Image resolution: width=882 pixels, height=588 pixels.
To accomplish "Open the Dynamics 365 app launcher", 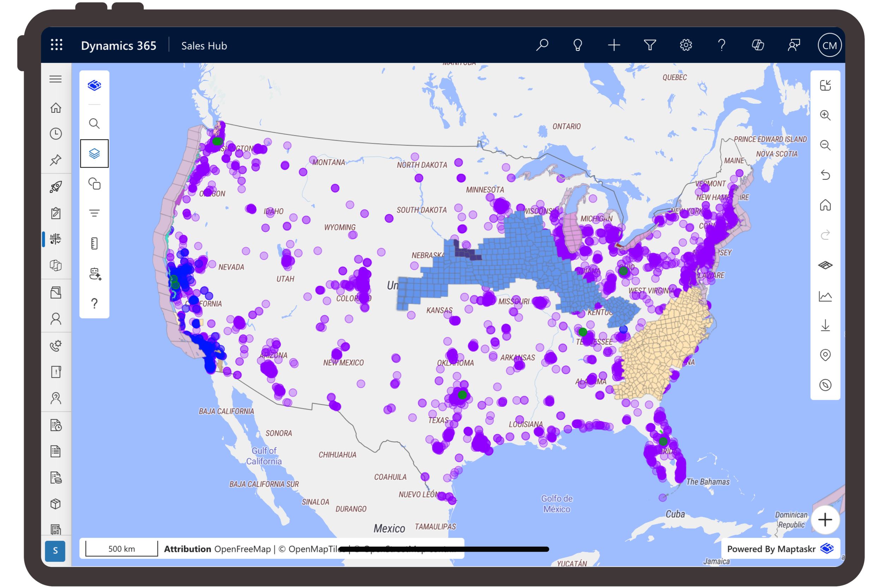I will click(57, 45).
